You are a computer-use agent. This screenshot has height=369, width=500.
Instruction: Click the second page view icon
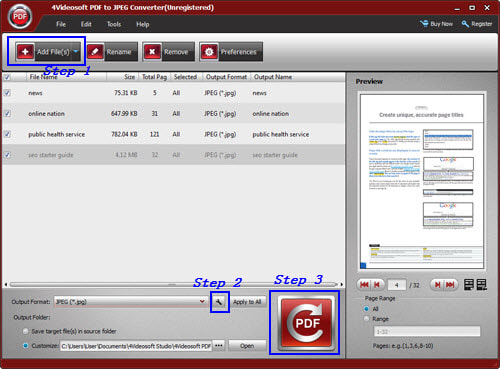[x=482, y=284]
